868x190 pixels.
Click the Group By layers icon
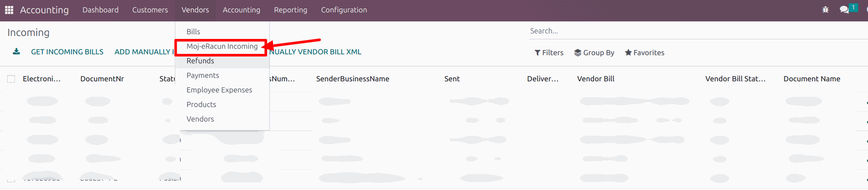578,53
